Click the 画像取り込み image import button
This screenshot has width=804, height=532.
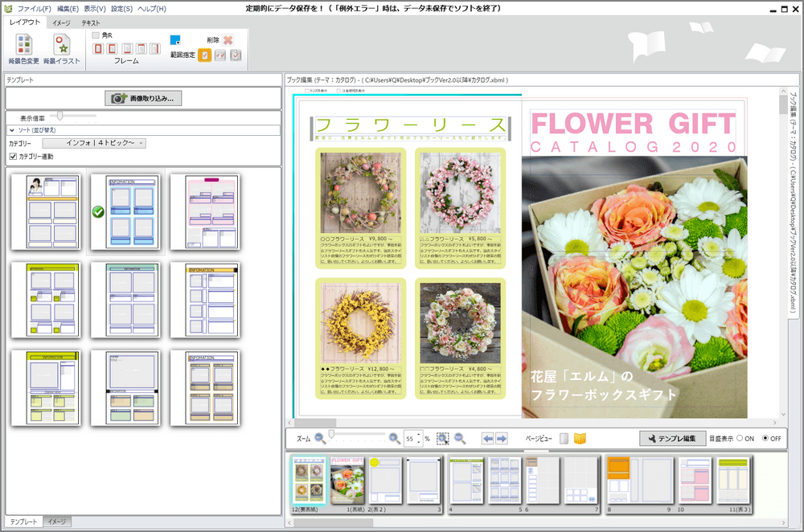[144, 98]
